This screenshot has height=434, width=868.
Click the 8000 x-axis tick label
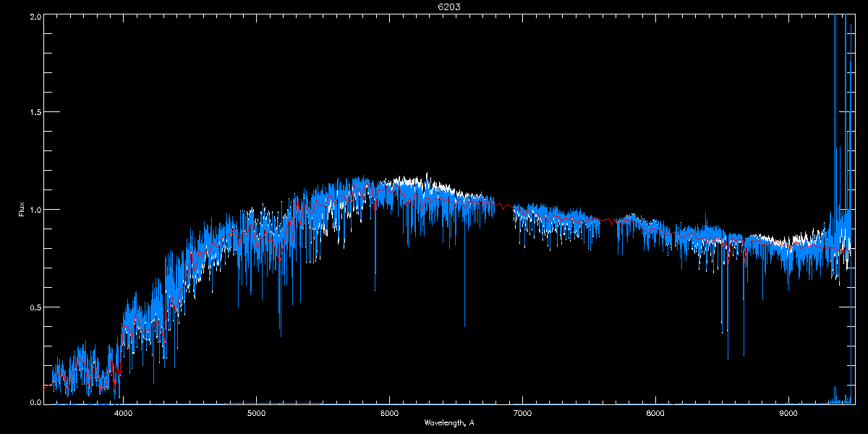point(655,413)
